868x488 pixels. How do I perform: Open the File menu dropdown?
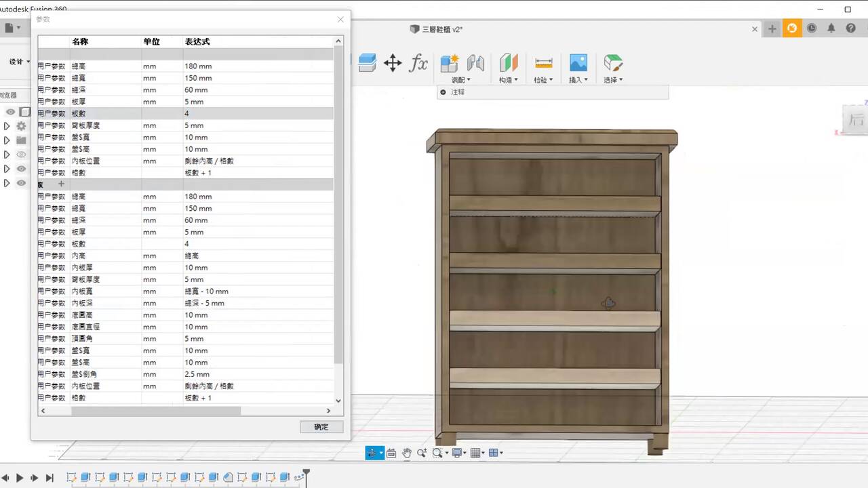click(x=12, y=28)
